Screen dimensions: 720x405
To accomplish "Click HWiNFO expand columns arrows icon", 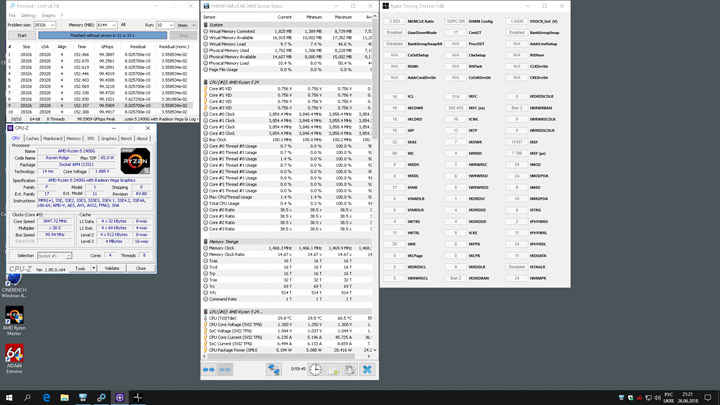I will [x=208, y=369].
